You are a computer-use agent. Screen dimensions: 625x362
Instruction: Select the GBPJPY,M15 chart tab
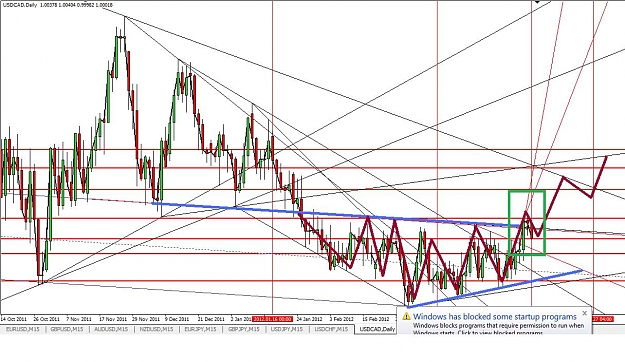244,329
